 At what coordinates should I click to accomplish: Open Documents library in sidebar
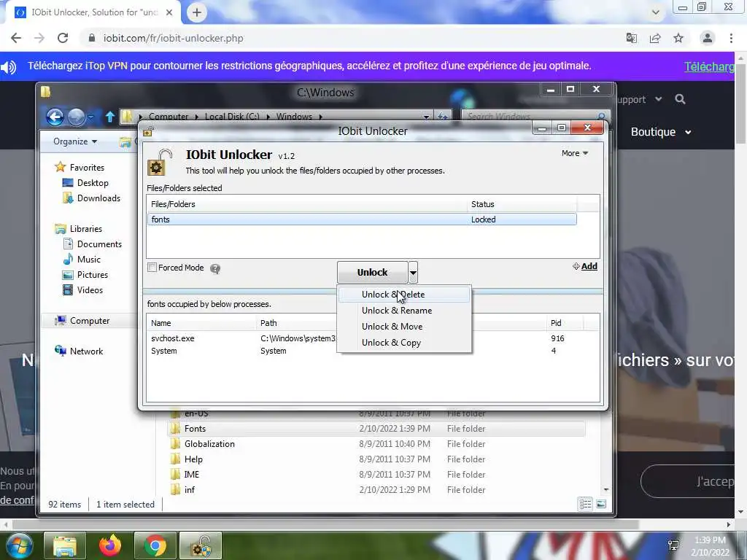(x=99, y=244)
